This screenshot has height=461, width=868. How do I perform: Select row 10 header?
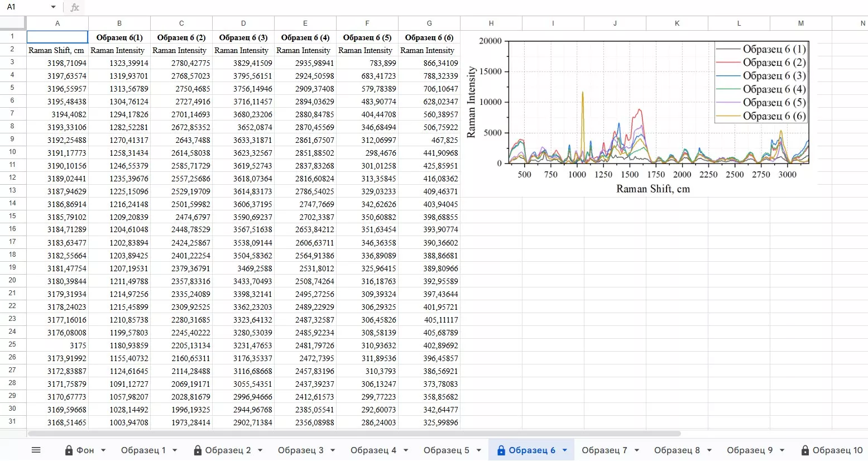tap(12, 152)
